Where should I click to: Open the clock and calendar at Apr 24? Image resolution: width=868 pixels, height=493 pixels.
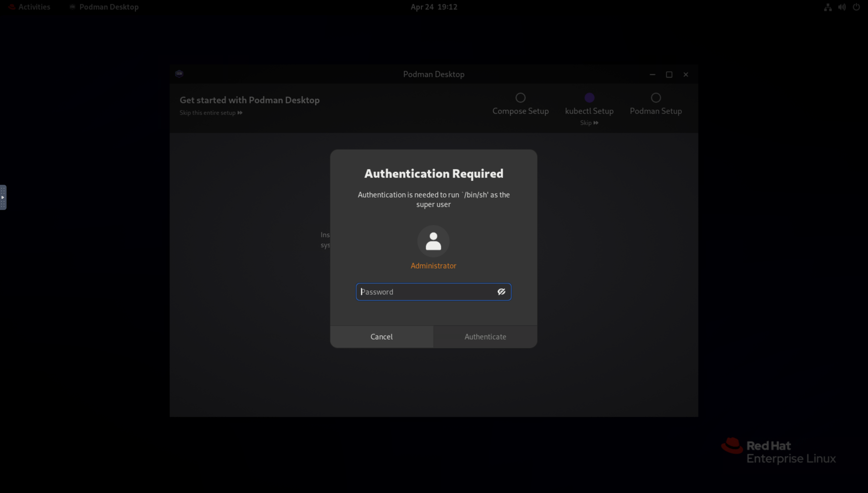pos(434,7)
